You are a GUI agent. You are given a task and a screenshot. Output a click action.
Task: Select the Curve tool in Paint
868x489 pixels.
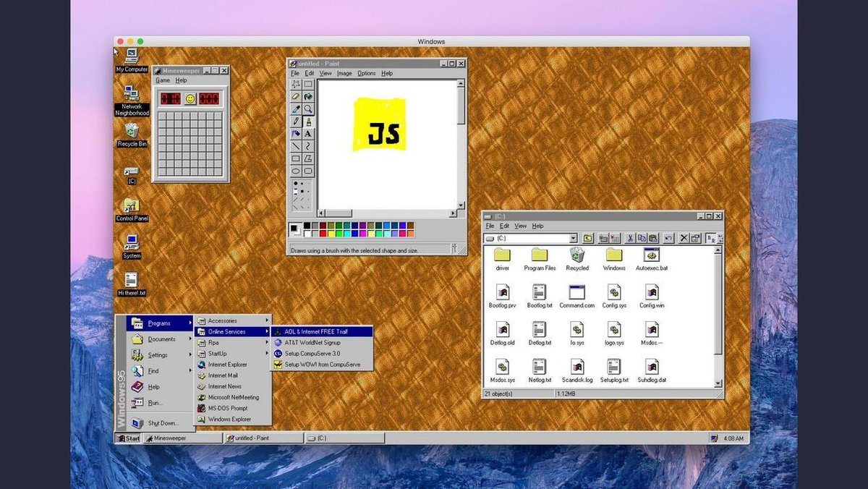(x=308, y=145)
